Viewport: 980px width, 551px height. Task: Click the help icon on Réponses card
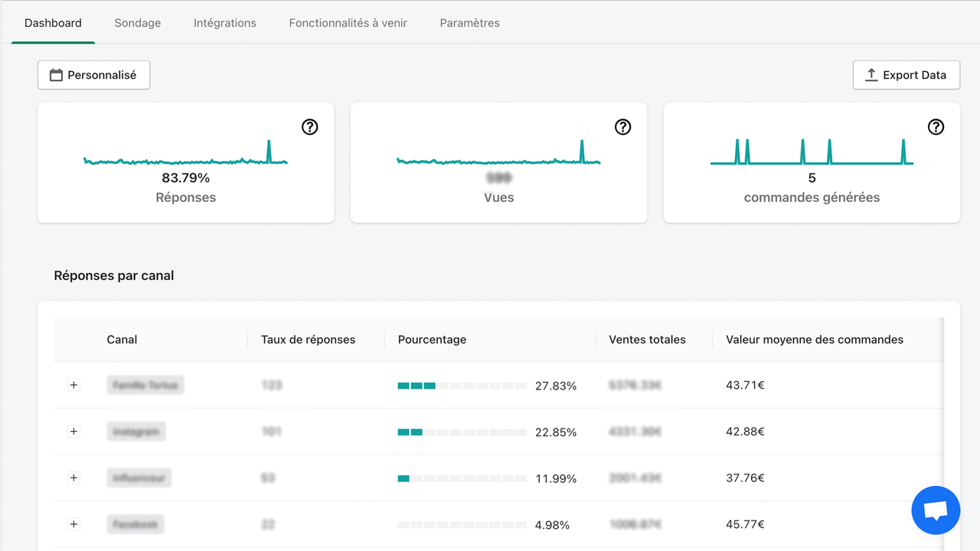(309, 127)
